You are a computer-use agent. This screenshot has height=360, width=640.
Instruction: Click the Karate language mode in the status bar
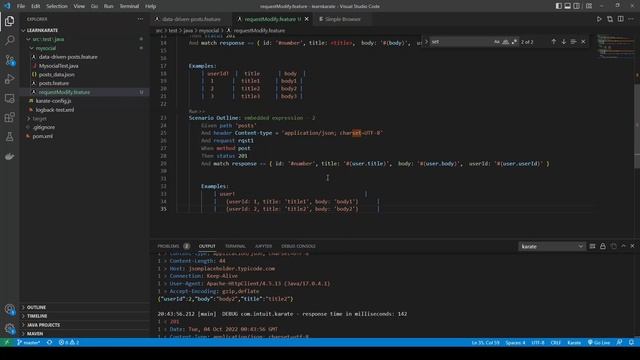tap(574, 342)
